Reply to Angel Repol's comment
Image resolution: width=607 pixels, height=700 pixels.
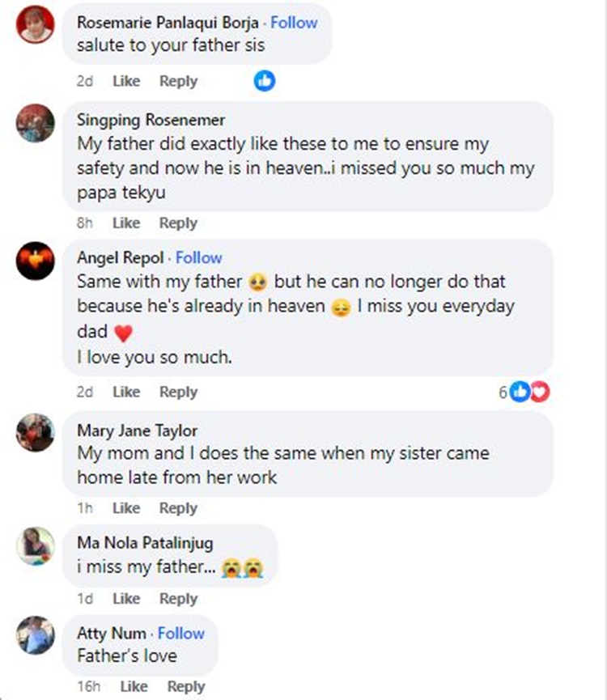click(178, 392)
